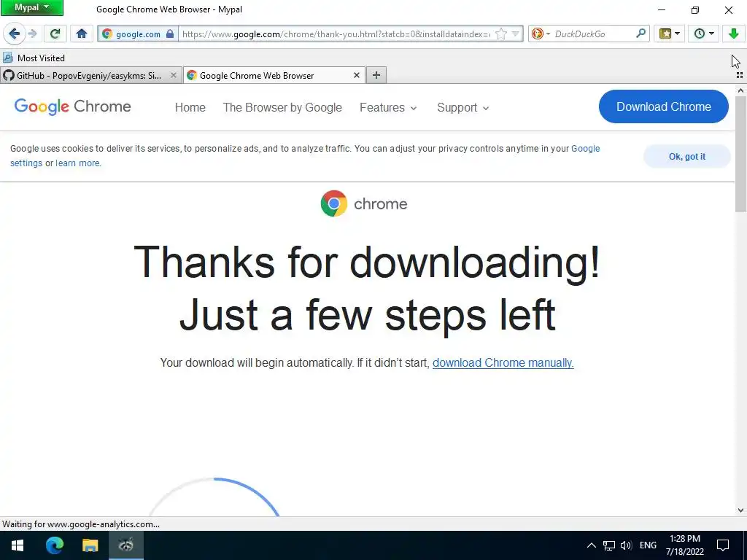Go to the Home nav link
Viewport: 747px width, 560px height.
tap(190, 108)
